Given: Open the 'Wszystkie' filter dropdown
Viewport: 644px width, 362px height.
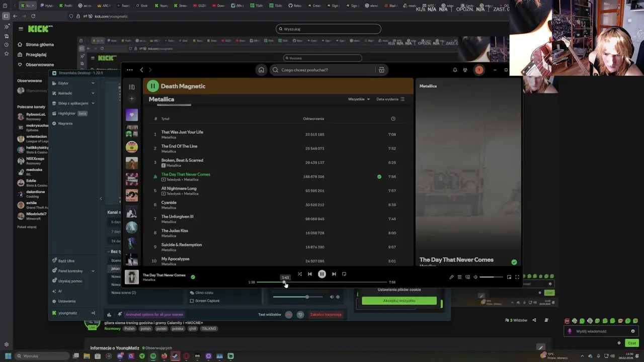Looking at the screenshot, I should [x=359, y=99].
